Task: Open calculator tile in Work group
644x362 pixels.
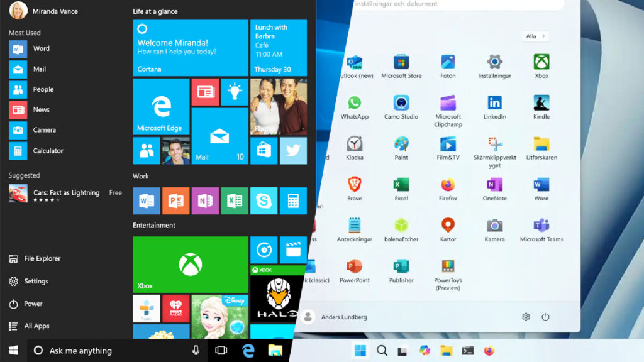Action: (x=293, y=200)
